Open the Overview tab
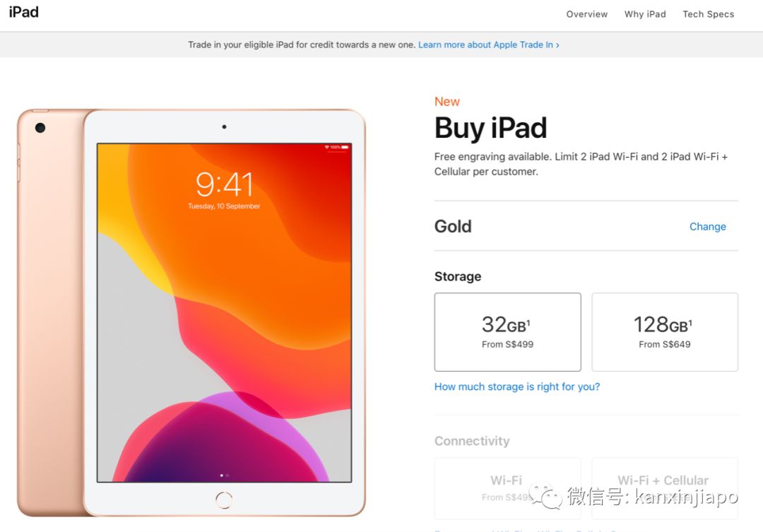This screenshot has width=763, height=532. pos(587,14)
